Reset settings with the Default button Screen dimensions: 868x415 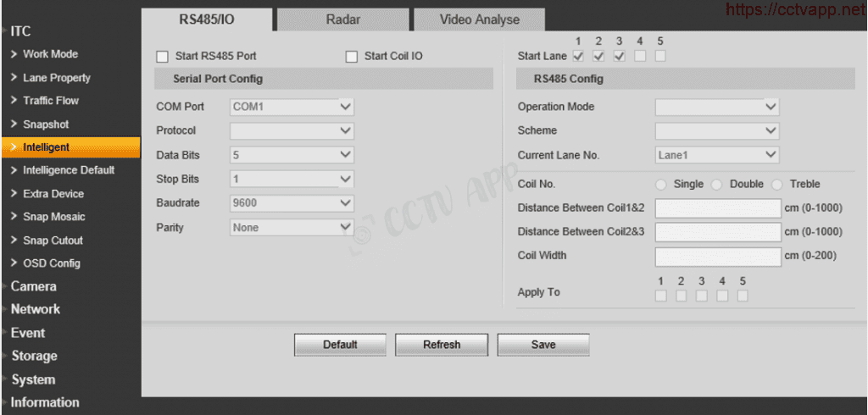click(x=340, y=345)
